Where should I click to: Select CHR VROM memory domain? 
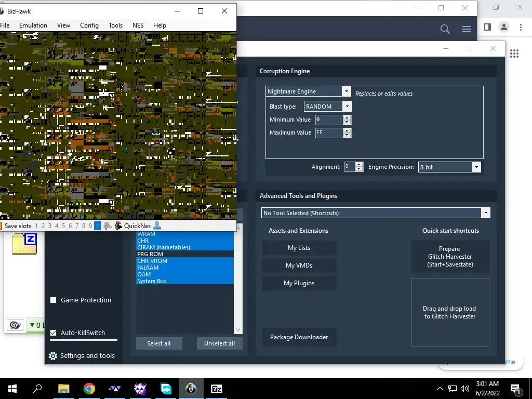[185, 261]
